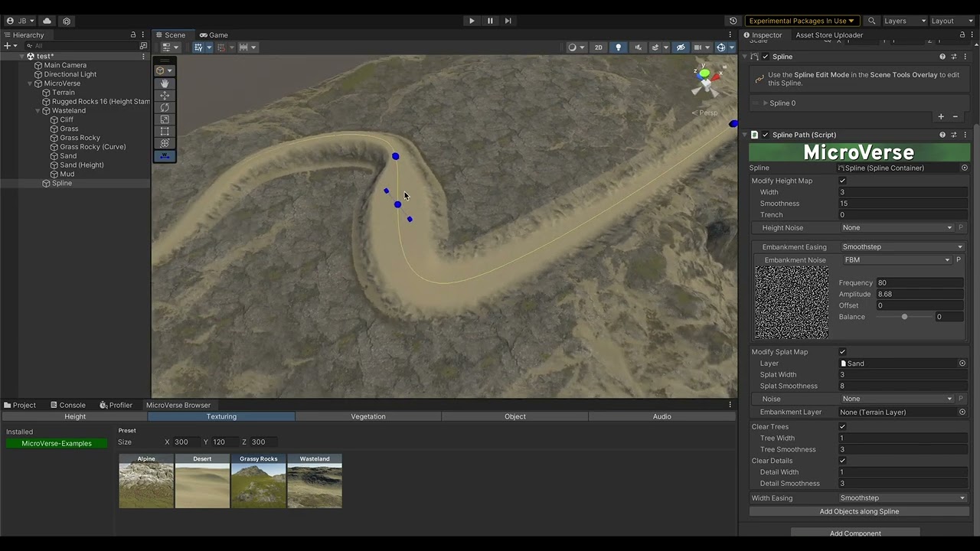Viewport: 980px width, 551px height.
Task: Open the splat Noise dropdown
Action: coord(897,399)
